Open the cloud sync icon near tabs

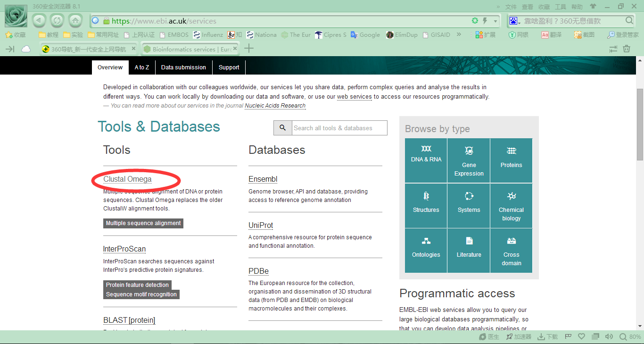pos(26,49)
